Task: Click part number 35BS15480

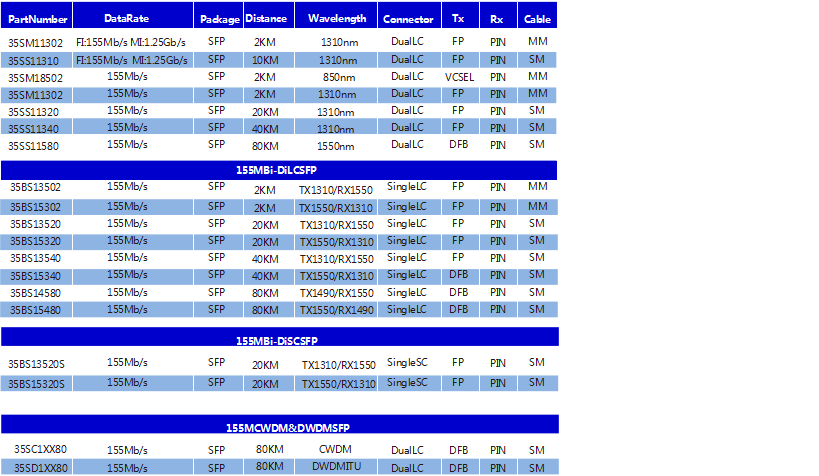Action: [35, 310]
